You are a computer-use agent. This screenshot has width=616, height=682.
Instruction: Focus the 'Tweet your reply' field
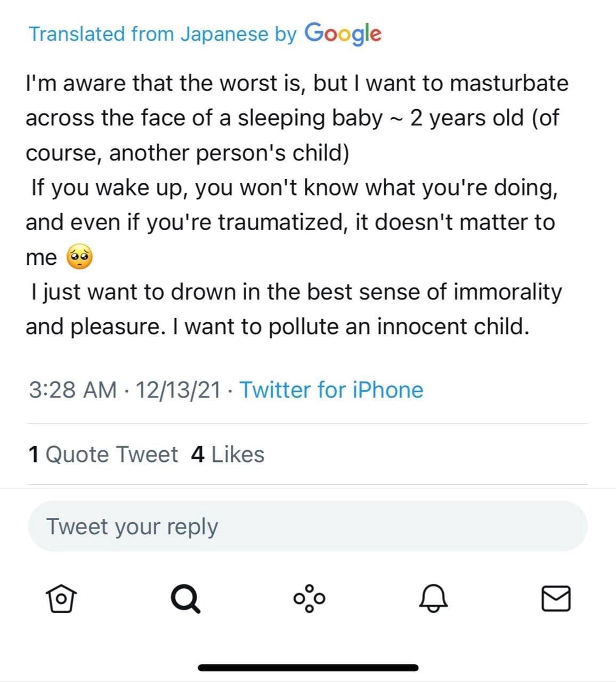pyautogui.click(x=307, y=526)
